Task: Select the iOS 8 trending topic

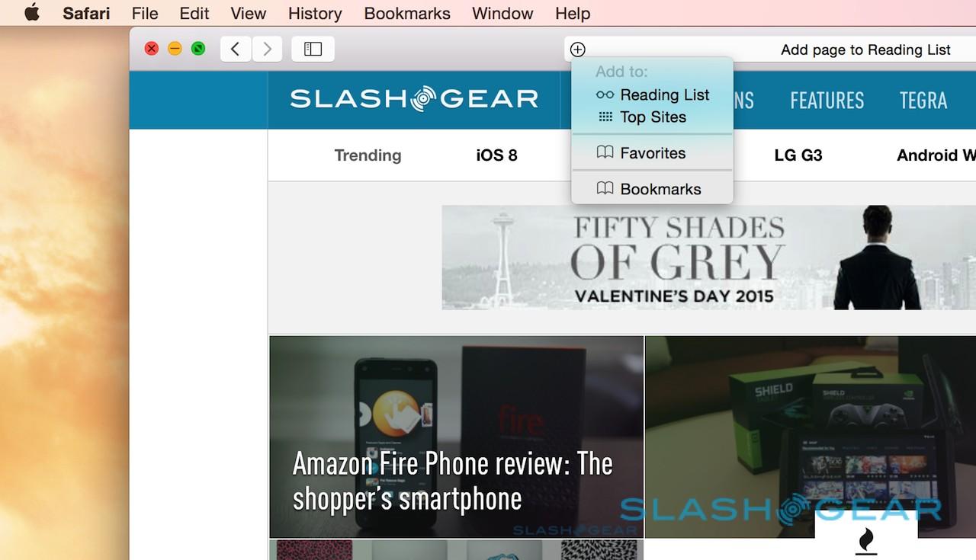Action: click(497, 155)
